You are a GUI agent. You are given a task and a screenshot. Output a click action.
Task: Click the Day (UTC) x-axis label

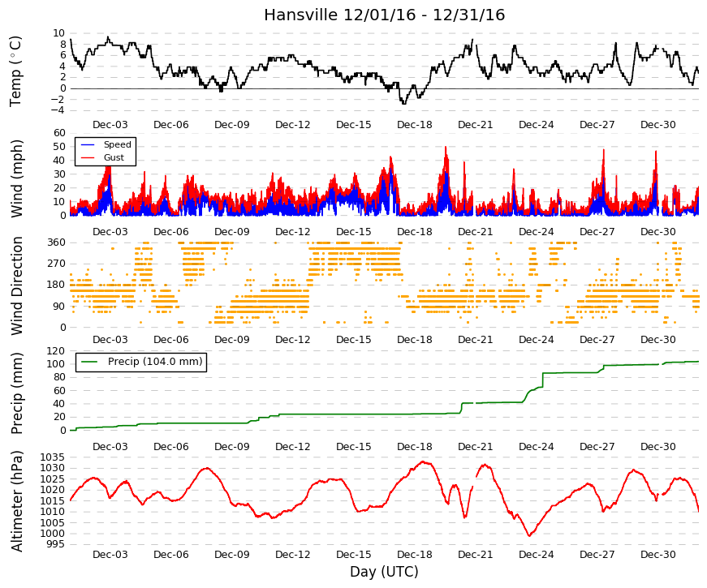(384, 572)
